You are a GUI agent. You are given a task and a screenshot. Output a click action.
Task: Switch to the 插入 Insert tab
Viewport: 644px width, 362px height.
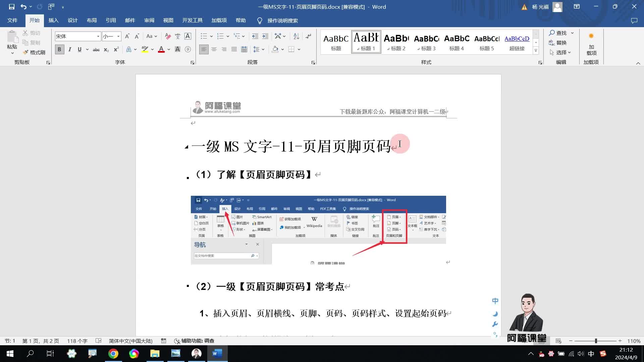53,20
